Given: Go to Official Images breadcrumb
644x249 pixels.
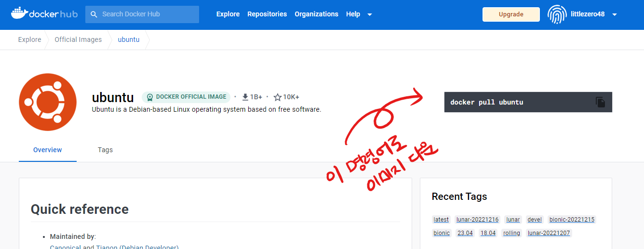Looking at the screenshot, I should point(78,39).
